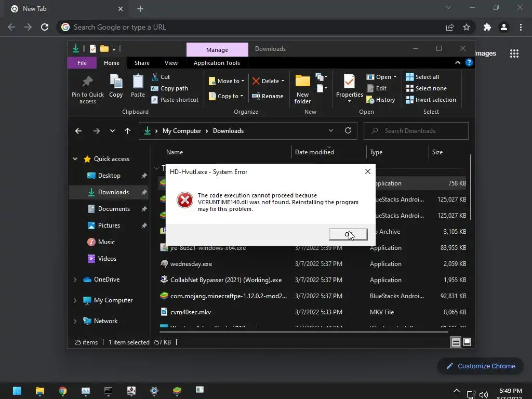The image size is (532, 399).
Task: Select Desktop in navigation pane
Action: point(109,176)
